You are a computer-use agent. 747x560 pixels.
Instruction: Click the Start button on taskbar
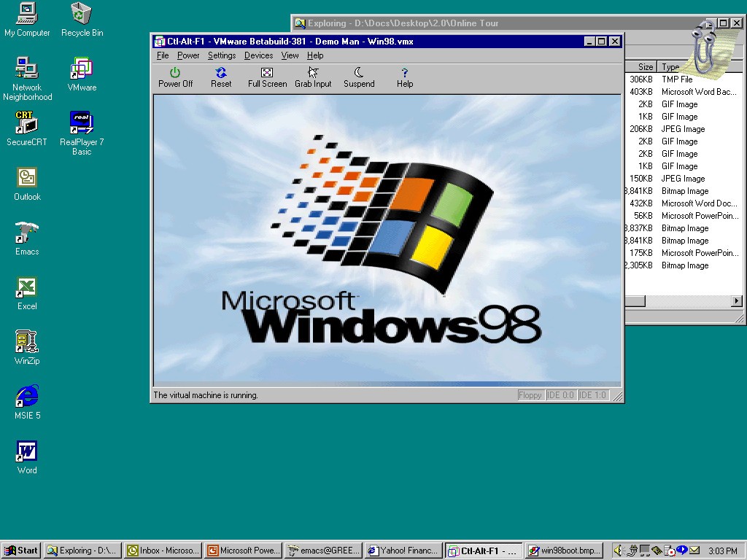point(20,551)
